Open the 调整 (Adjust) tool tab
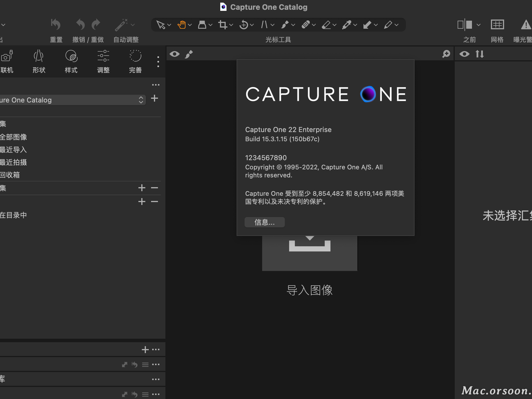The width and height of the screenshot is (532, 399). click(x=103, y=61)
